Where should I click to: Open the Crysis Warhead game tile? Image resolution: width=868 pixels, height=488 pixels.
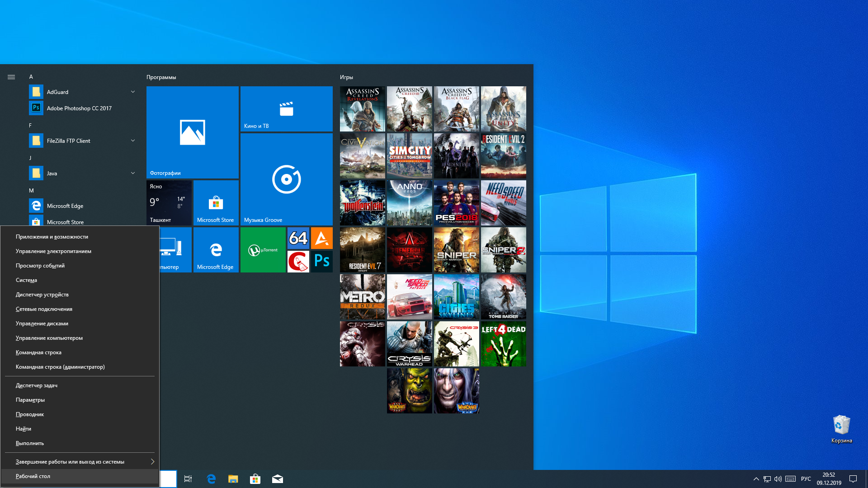point(410,344)
